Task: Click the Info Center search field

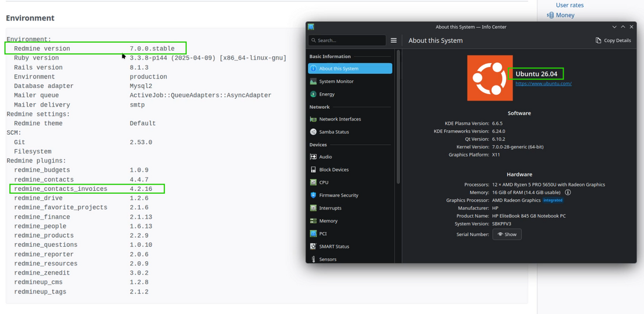Action: (x=347, y=40)
